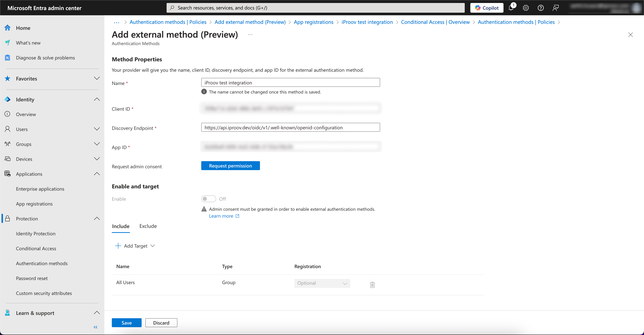
Task: Click the Request permission button
Action: point(231,166)
